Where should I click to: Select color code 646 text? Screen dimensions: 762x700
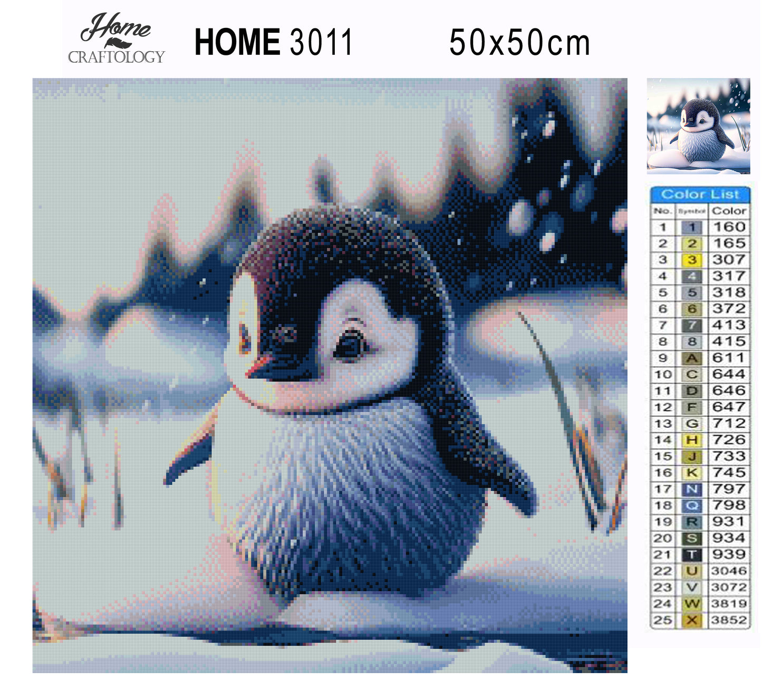(729, 390)
